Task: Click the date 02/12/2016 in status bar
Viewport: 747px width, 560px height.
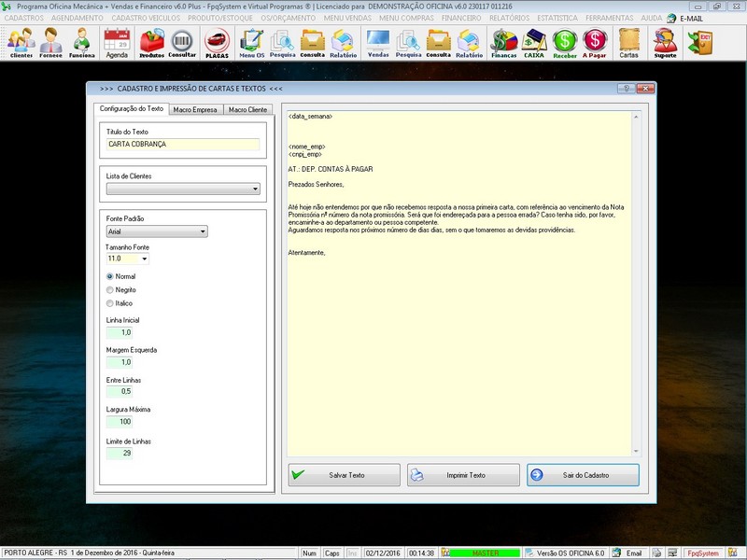Action: (383, 553)
